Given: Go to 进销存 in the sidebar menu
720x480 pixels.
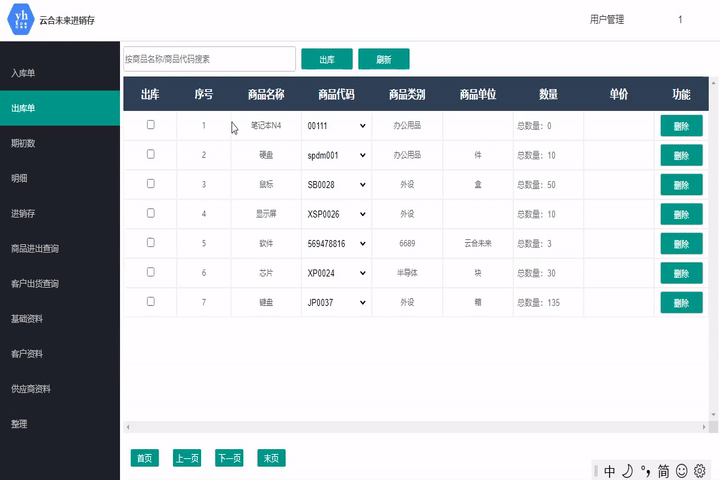Looking at the screenshot, I should (x=60, y=213).
